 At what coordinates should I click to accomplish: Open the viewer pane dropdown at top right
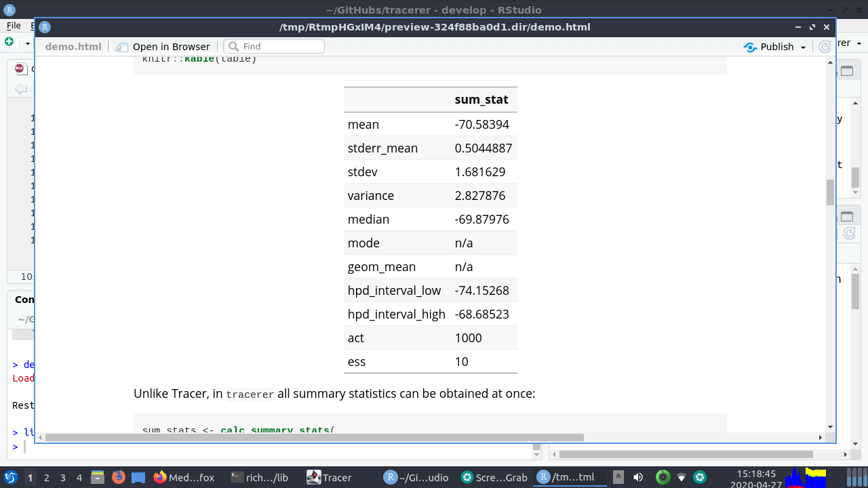tap(858, 44)
